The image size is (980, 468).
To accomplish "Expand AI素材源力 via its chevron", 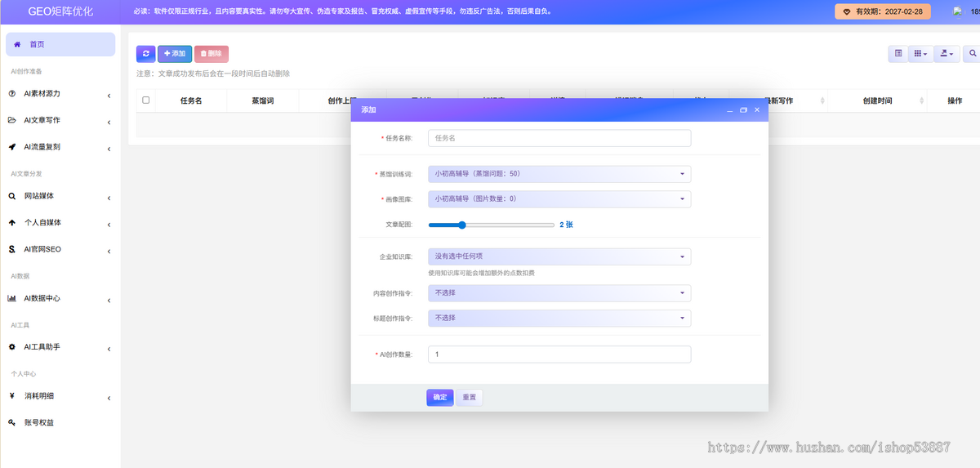I will (x=109, y=95).
